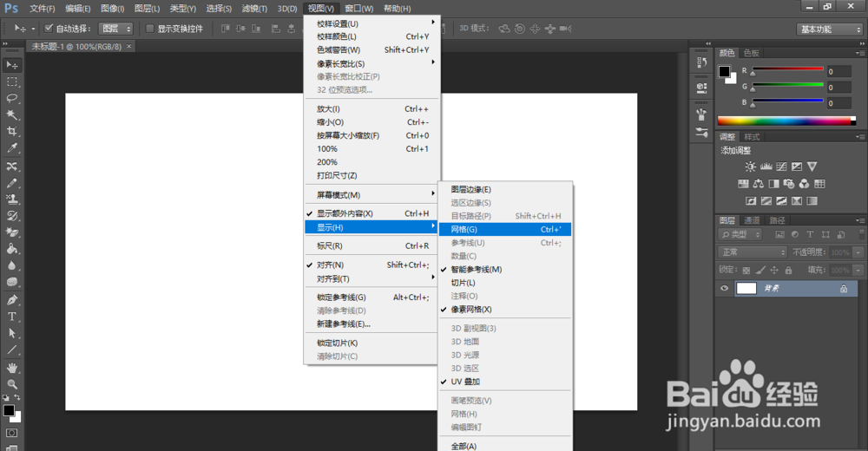Expand the 像素长宽比(S) submenu

pyautogui.click(x=372, y=63)
